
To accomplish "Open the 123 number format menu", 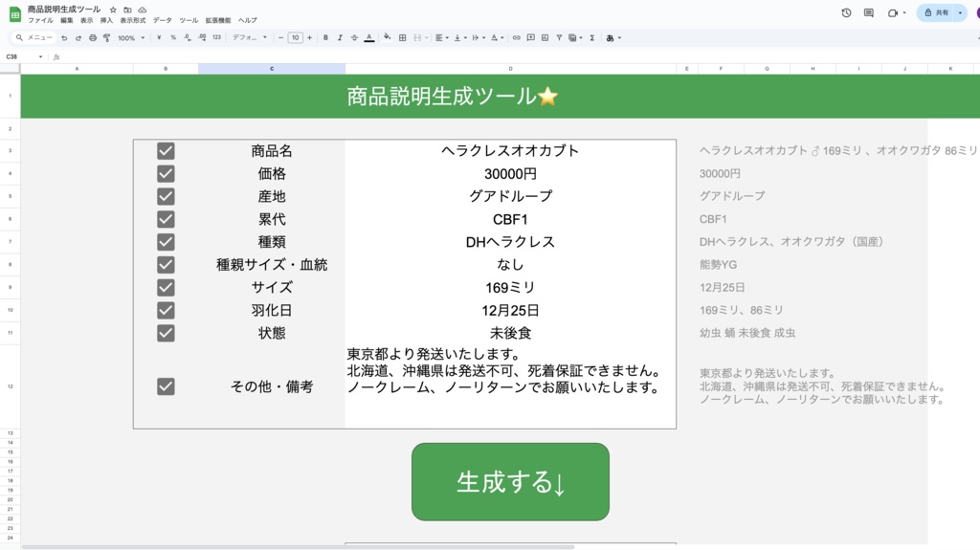I will (216, 37).
